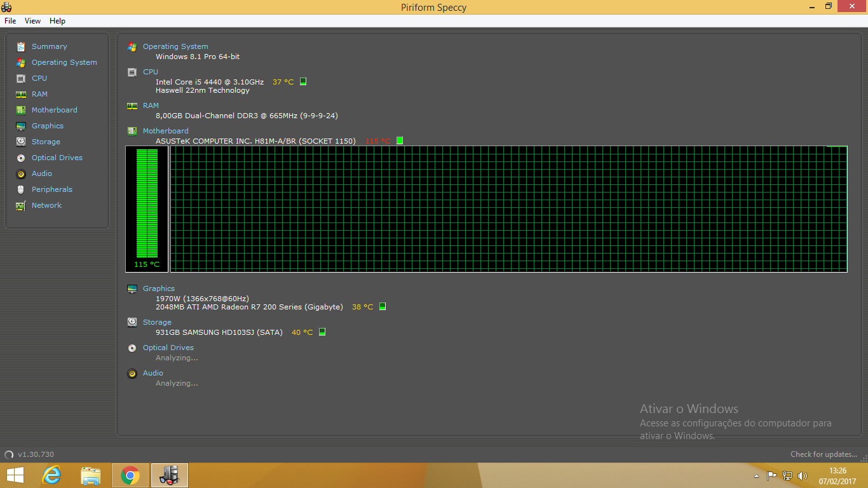The width and height of the screenshot is (868, 488).
Task: Click the Operating System sidebar icon
Action: pos(21,62)
